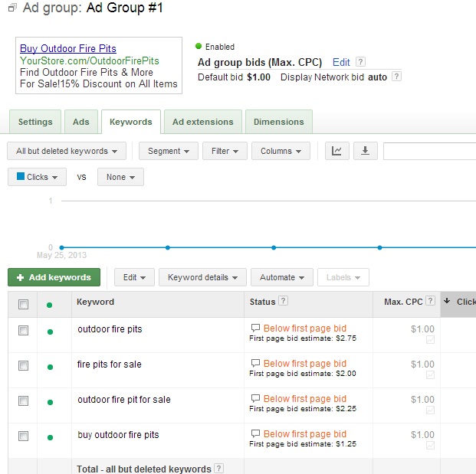476x474 pixels.
Task: Click the first chart data point at May 25
Action: (x=61, y=247)
